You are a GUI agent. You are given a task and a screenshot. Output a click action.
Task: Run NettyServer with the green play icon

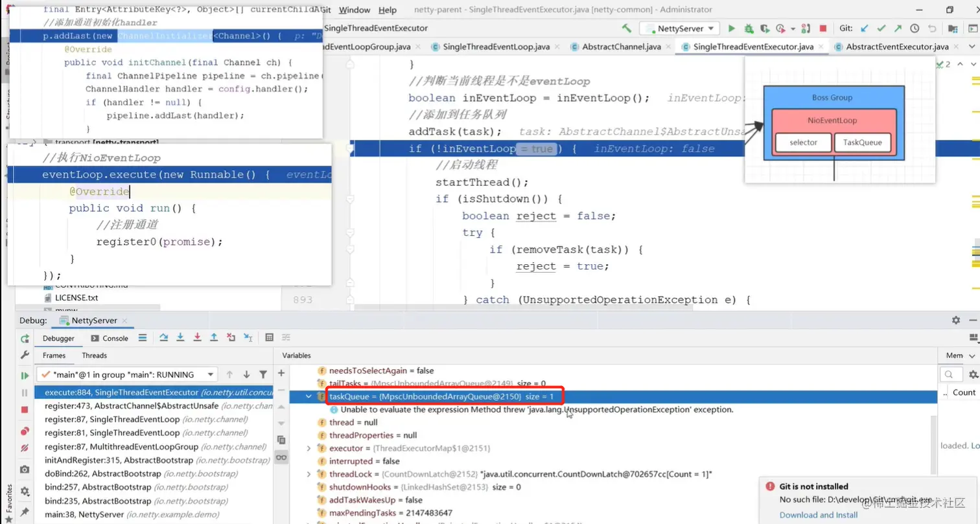[732, 28]
